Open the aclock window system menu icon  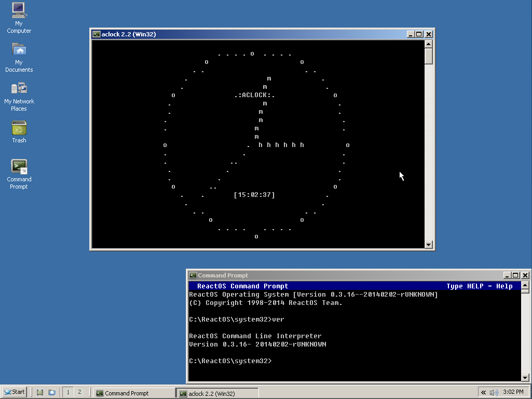[x=97, y=34]
